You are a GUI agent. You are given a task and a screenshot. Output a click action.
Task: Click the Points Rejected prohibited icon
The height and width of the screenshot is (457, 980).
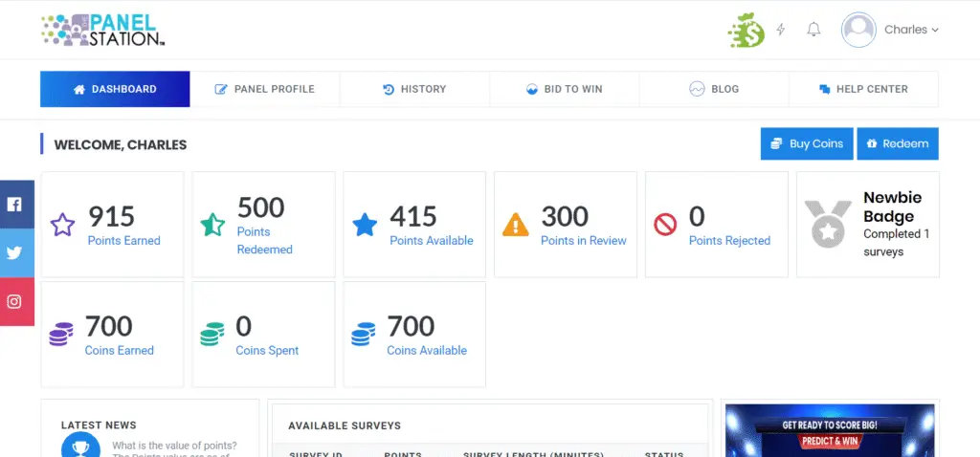point(665,225)
